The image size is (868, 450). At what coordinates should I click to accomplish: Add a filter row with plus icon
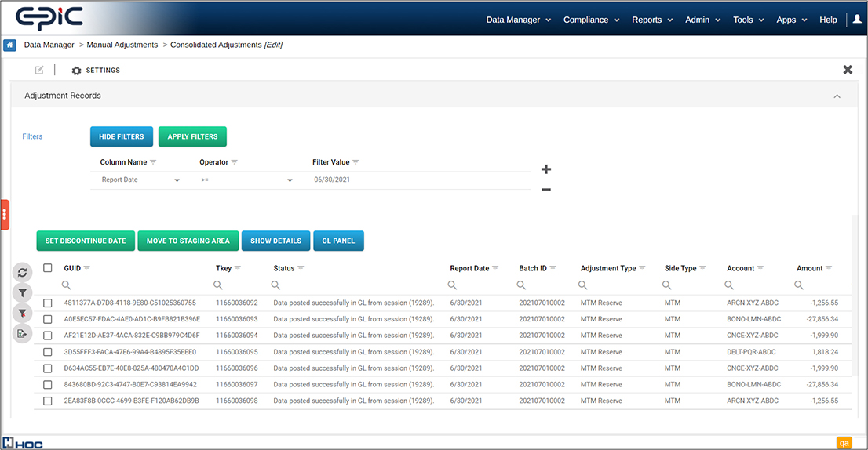545,169
